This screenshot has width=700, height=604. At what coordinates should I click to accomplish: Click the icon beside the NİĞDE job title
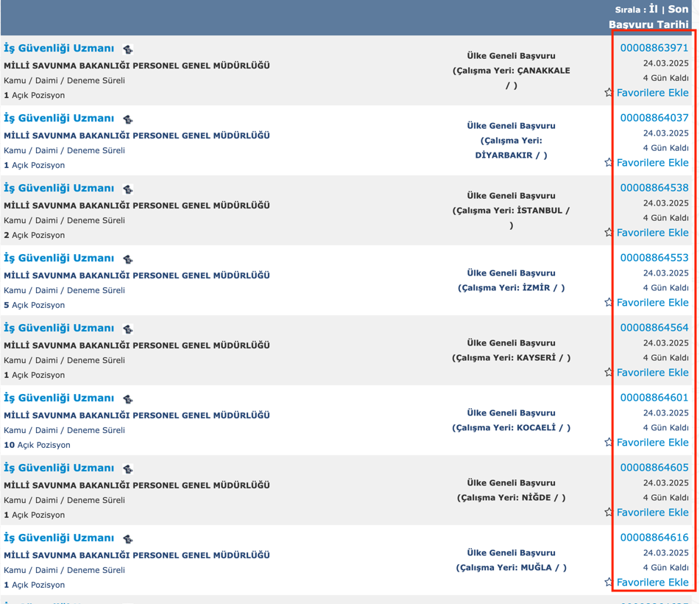click(x=128, y=469)
